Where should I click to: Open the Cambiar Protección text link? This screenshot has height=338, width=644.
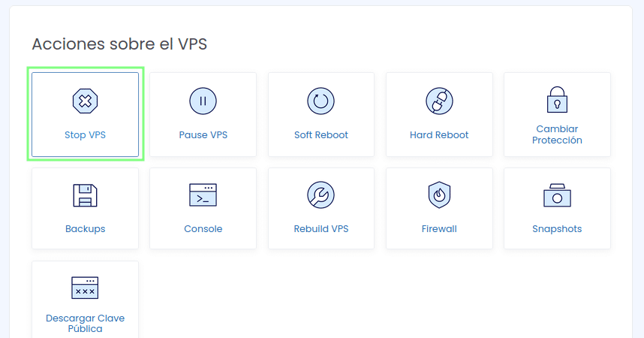[x=557, y=134]
